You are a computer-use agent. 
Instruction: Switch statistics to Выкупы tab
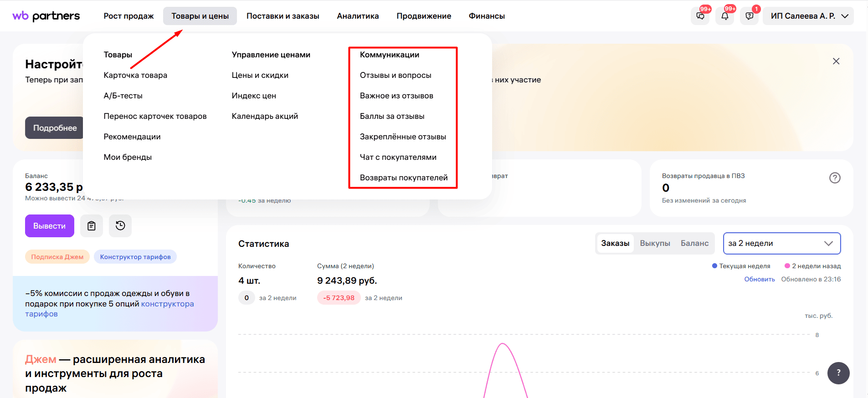click(655, 243)
